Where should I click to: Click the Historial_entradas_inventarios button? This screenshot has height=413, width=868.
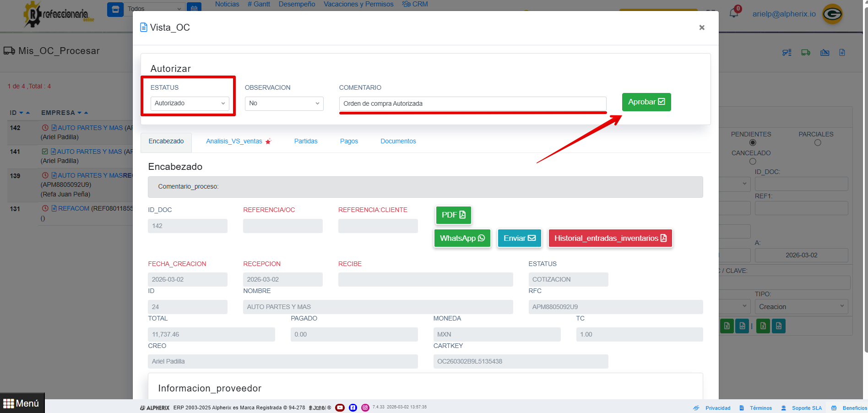(610, 238)
